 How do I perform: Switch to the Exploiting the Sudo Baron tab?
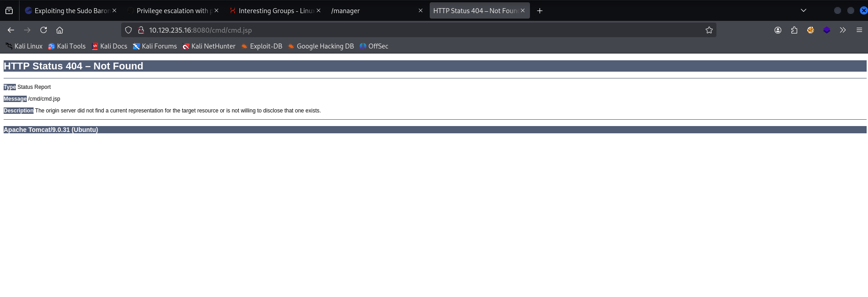pyautogui.click(x=68, y=10)
